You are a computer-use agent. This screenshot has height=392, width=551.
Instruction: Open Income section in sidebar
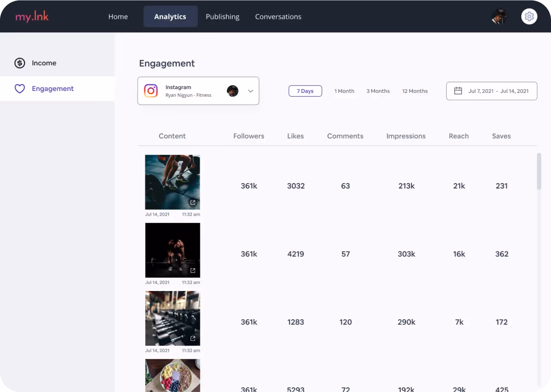(57, 63)
